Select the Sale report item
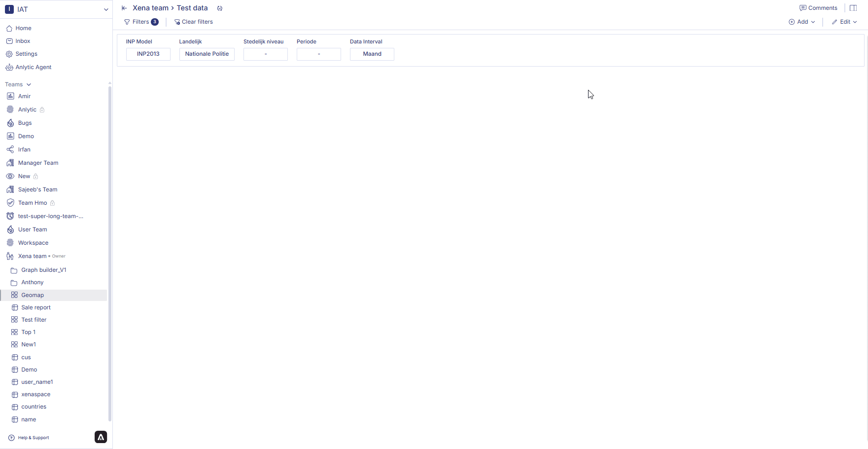Viewport: 868px width, 449px height. 36,307
